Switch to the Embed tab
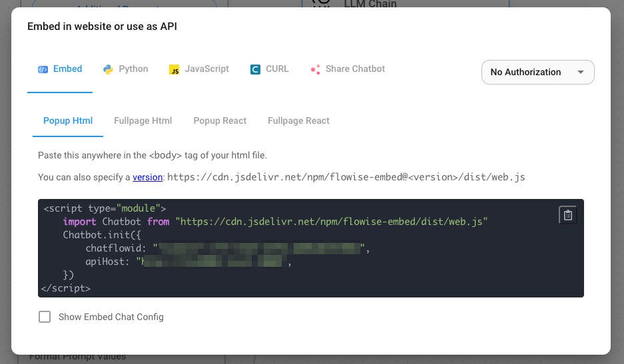 (60, 69)
